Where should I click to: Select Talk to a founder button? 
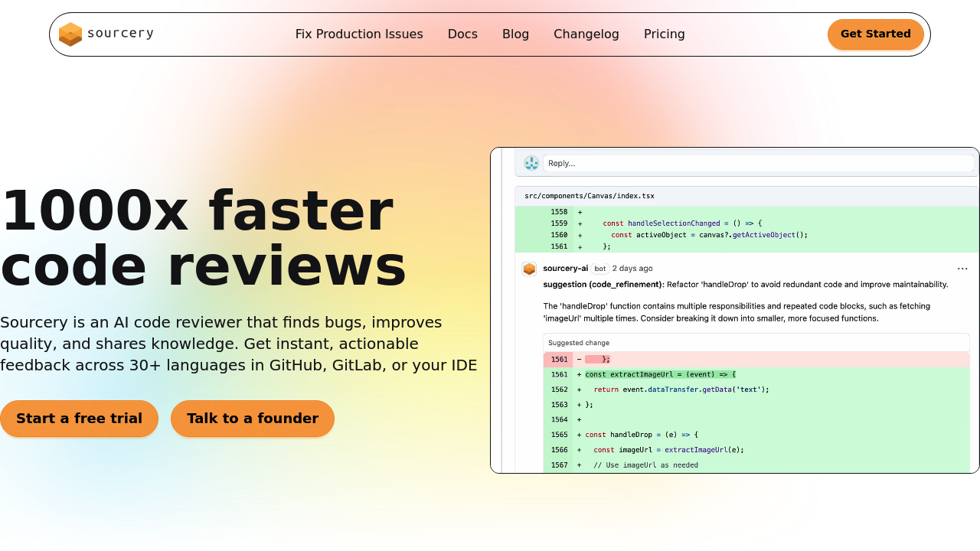click(253, 419)
